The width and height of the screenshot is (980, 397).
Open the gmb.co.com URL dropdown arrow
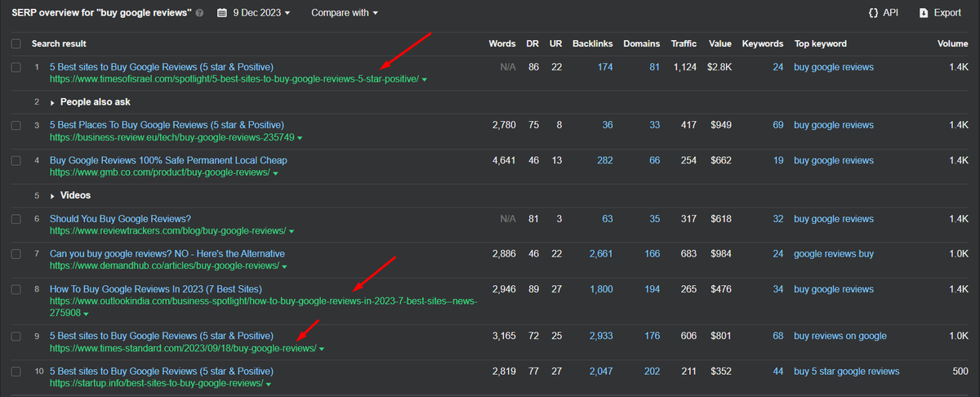click(275, 173)
